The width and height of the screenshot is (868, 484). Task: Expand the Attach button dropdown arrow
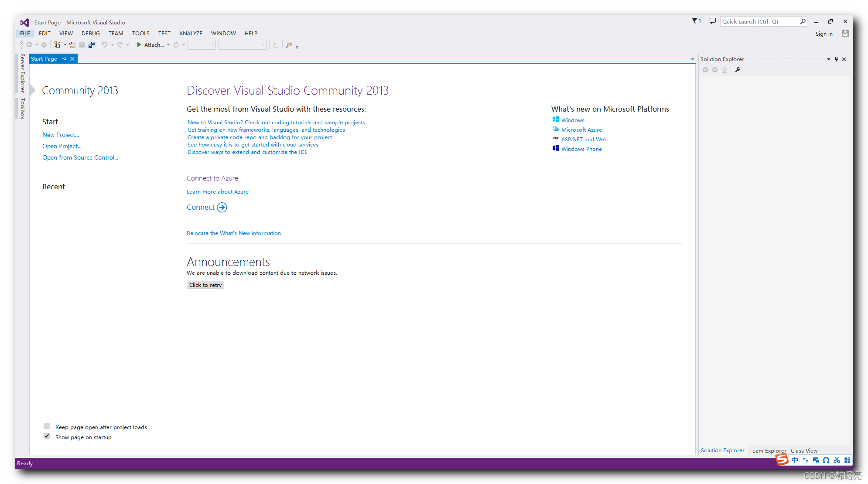tap(168, 45)
